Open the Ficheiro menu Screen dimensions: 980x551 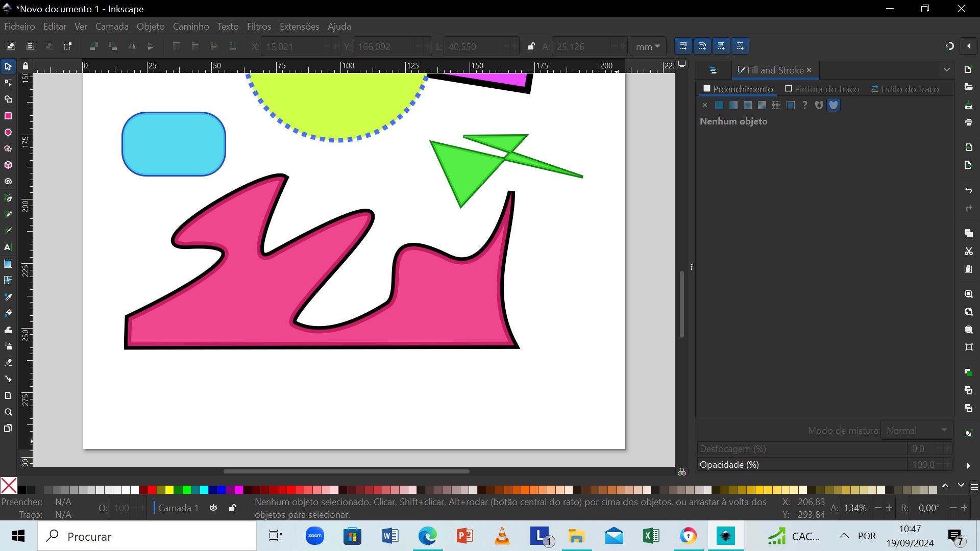point(19,27)
